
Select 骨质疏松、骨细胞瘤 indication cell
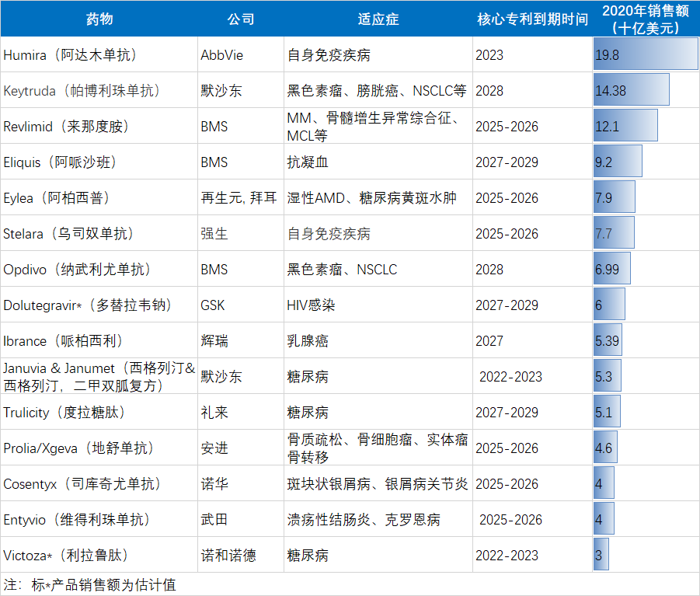(x=378, y=448)
